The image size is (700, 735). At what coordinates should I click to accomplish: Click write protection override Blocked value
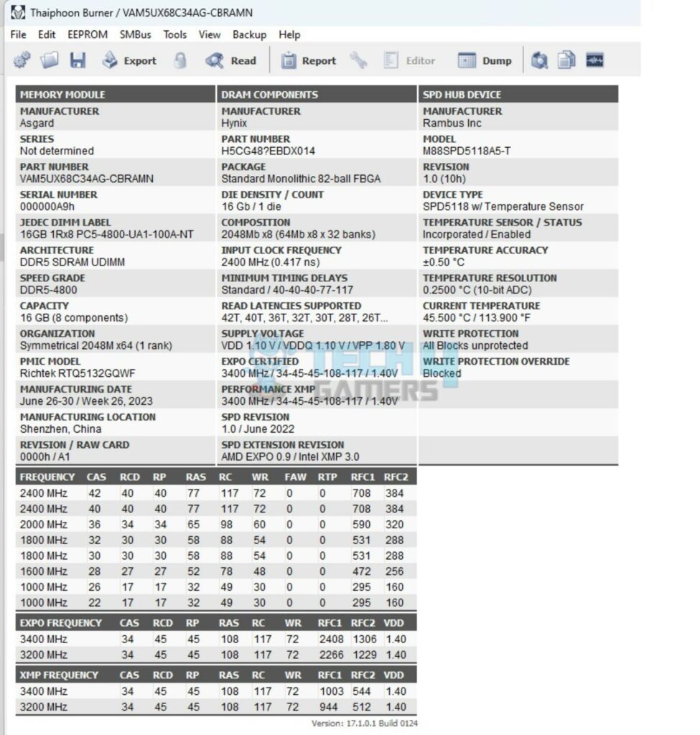coord(442,373)
